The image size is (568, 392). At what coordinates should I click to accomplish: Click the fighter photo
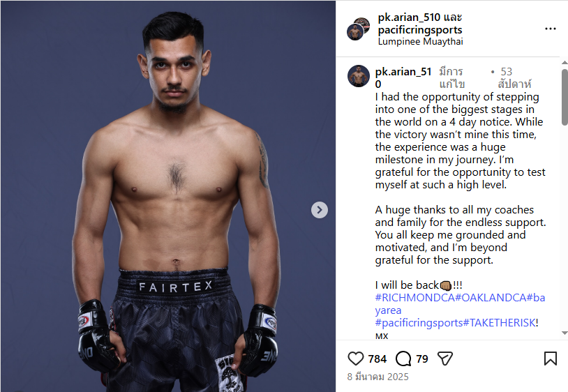pos(168,196)
